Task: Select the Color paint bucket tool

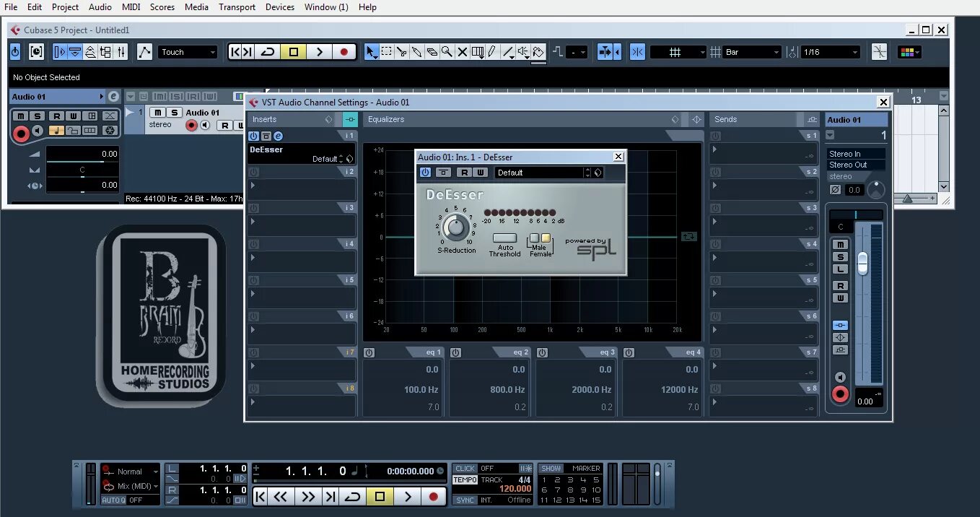Action: coord(538,52)
